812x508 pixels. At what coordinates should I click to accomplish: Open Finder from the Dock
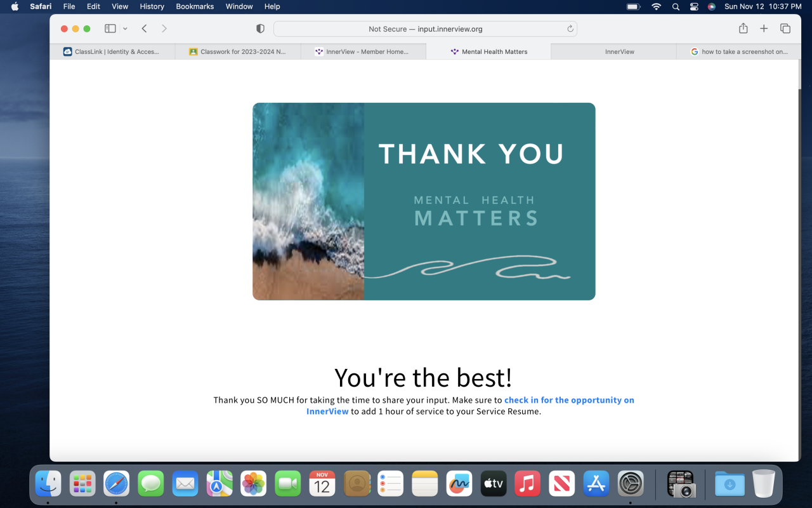(48, 484)
